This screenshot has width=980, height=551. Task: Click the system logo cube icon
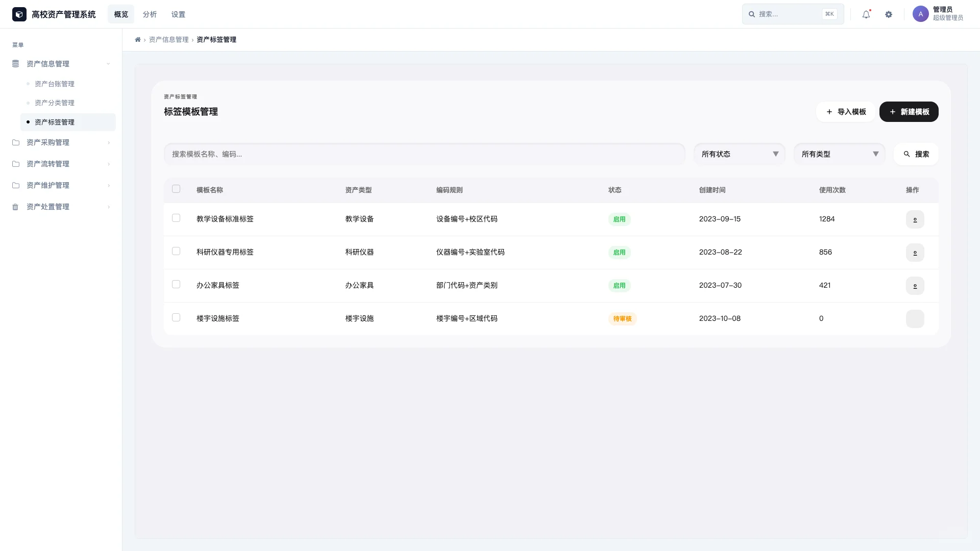19,14
